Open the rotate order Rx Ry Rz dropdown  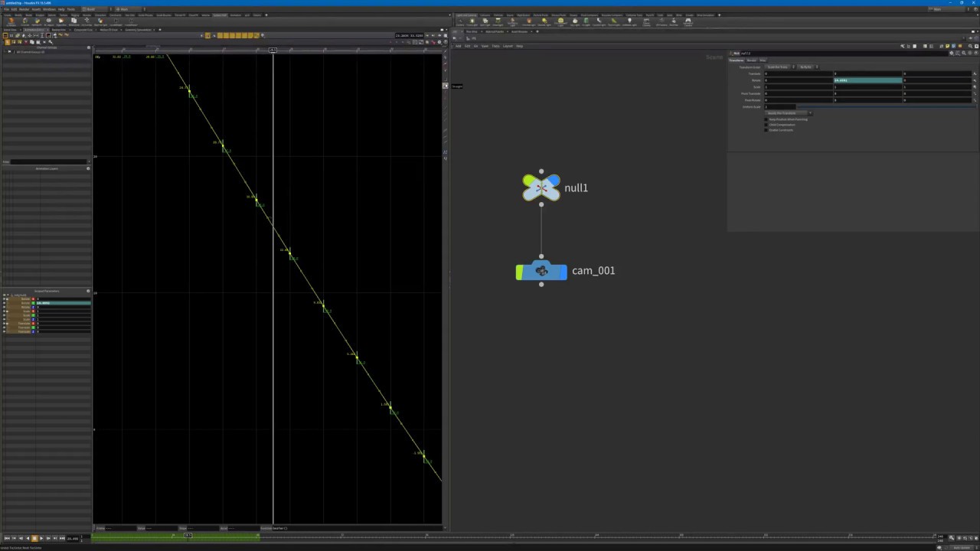click(808, 67)
